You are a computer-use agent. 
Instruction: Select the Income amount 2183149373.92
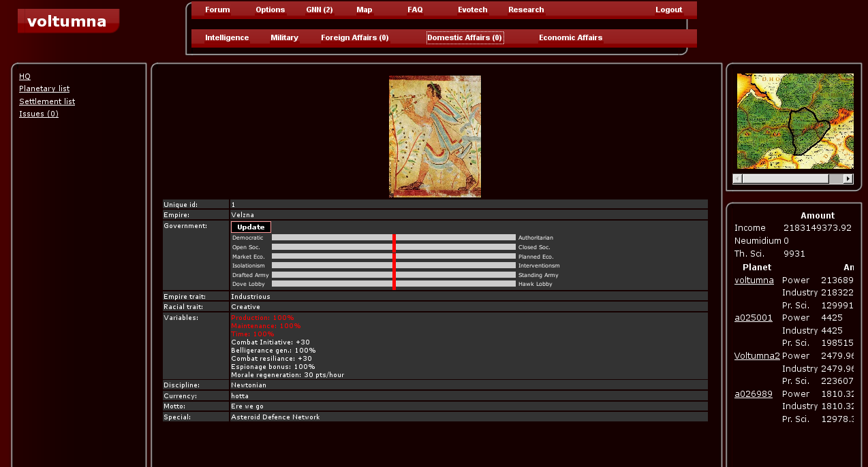click(818, 227)
